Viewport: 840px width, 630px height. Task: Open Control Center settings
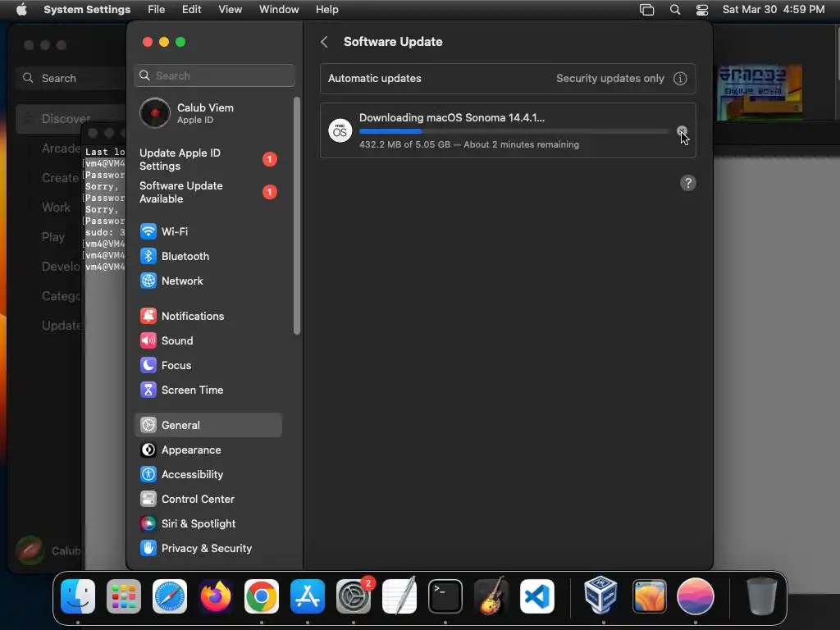coord(208,500)
